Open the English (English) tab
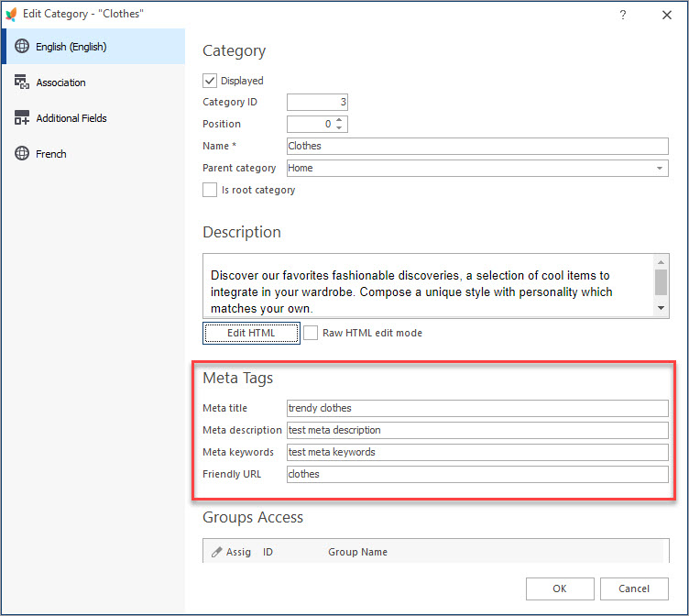This screenshot has height=616, width=689. 93,46
